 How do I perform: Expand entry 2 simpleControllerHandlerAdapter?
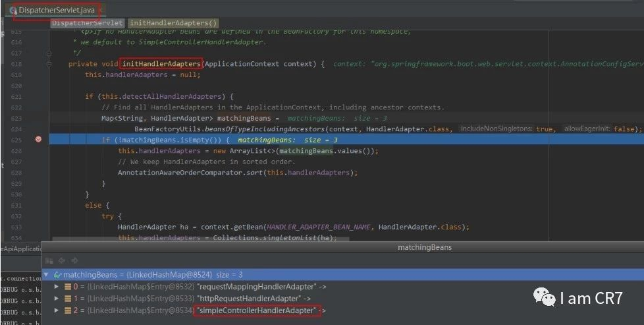tap(57, 310)
